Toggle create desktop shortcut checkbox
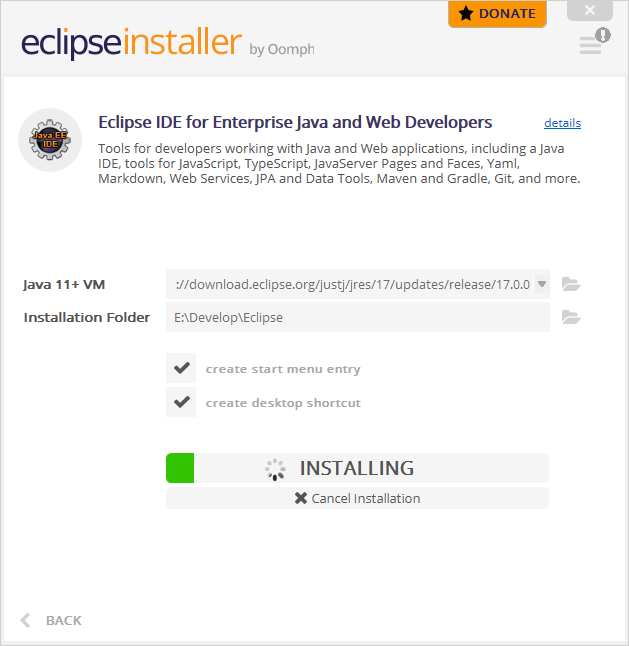The height and width of the screenshot is (646, 629). (181, 402)
